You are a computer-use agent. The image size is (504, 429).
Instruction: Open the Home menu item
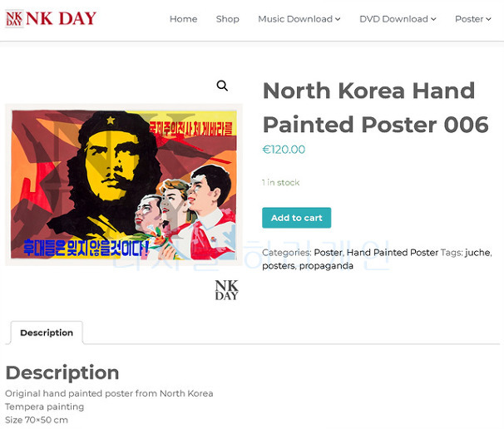click(x=183, y=19)
